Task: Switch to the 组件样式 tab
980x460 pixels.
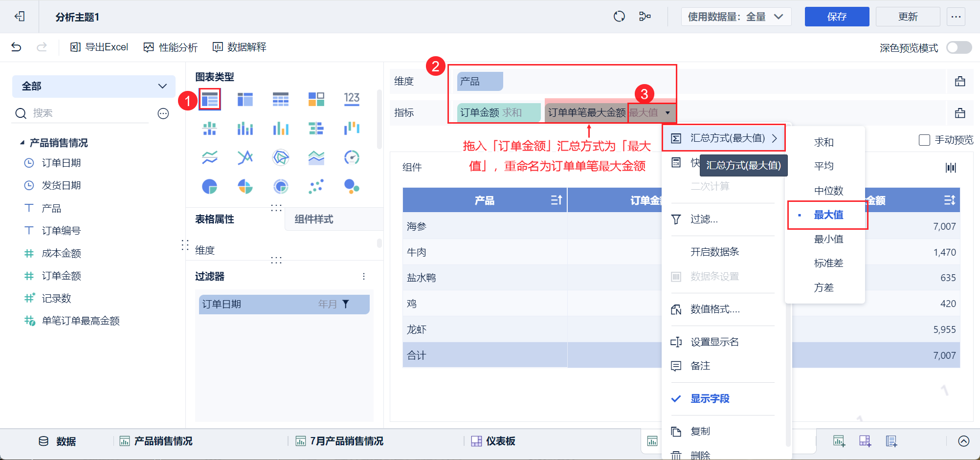Action: pyautogui.click(x=314, y=219)
